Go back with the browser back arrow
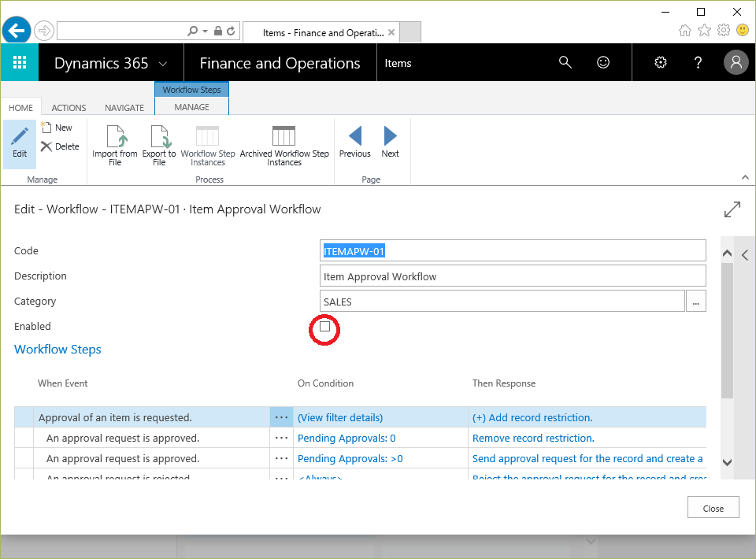Image resolution: width=756 pixels, height=559 pixels. (17, 31)
